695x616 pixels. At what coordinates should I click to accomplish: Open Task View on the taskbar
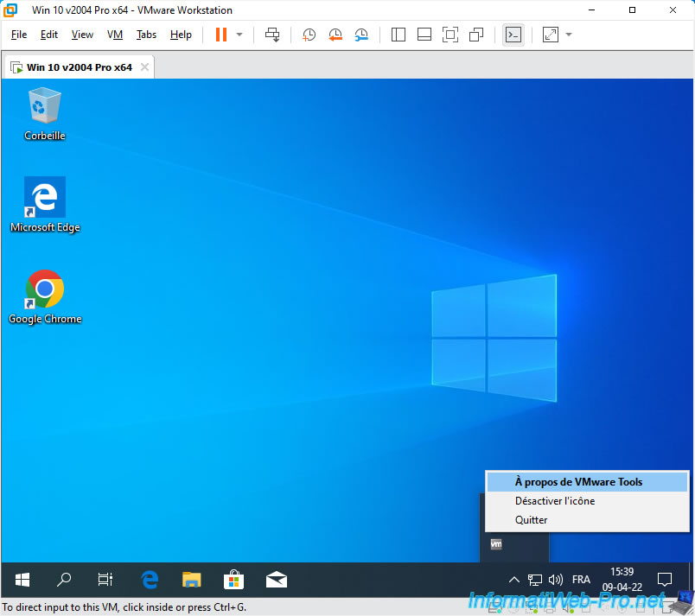(105, 580)
